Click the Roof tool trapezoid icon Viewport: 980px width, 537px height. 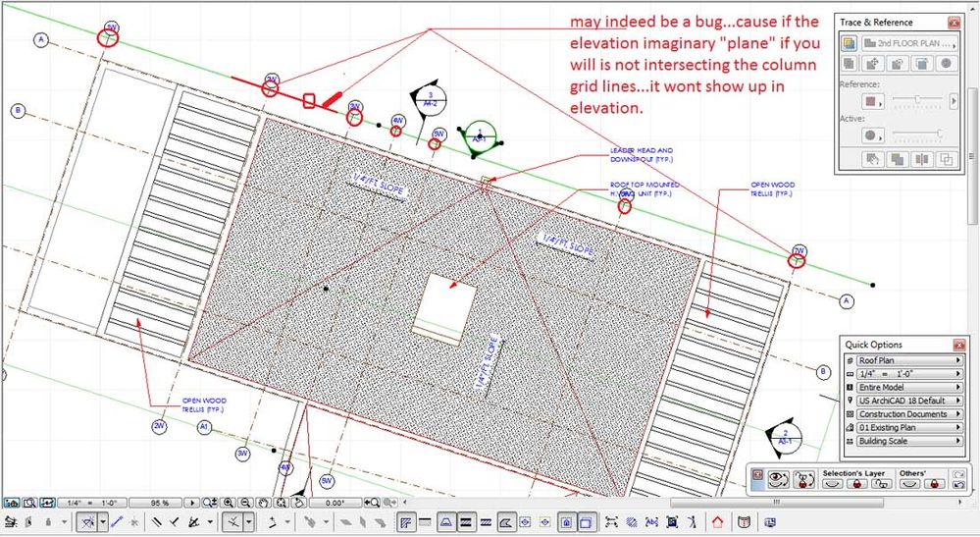click(x=445, y=522)
